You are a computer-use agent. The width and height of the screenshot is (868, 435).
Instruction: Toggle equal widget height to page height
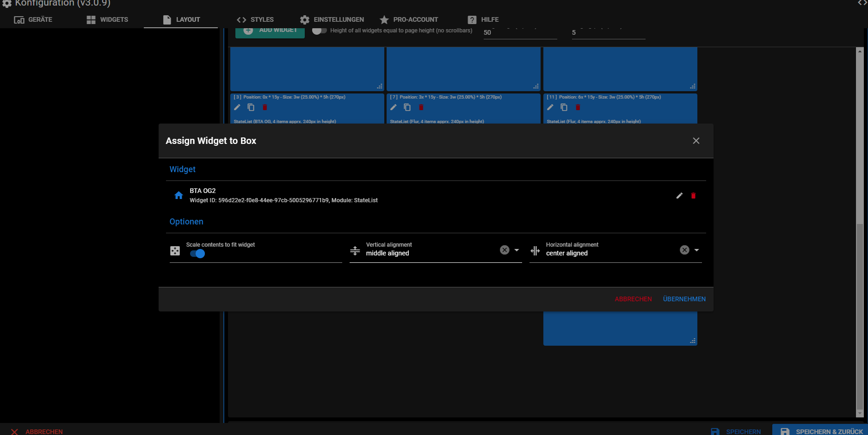tap(319, 31)
